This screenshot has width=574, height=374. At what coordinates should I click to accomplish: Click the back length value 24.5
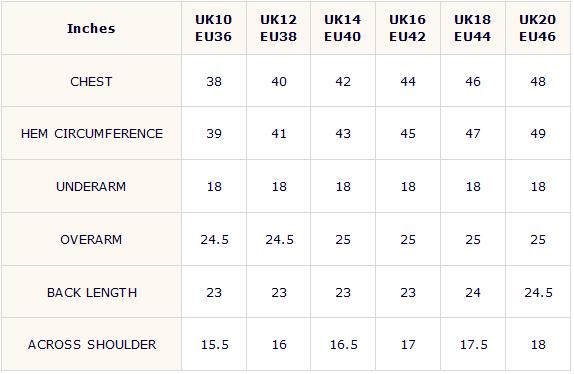[538, 292]
